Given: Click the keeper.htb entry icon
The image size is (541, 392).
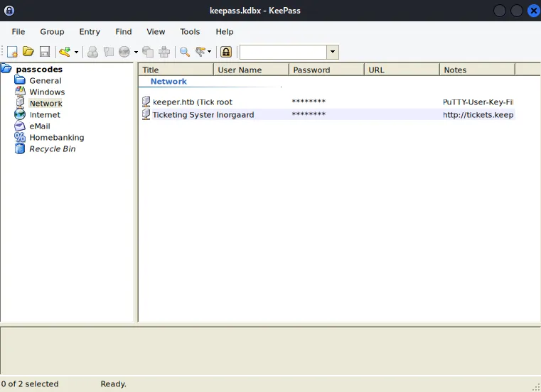Looking at the screenshot, I should pyautogui.click(x=146, y=102).
